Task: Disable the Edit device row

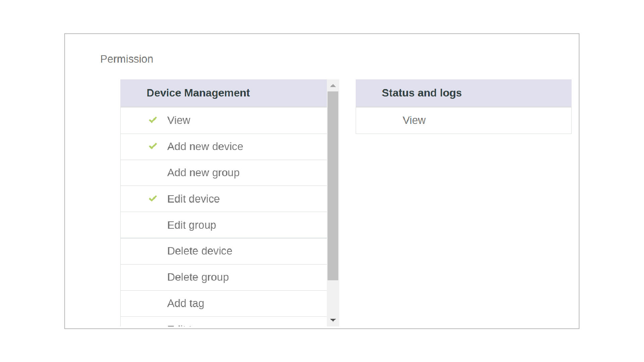Action: 193,199
